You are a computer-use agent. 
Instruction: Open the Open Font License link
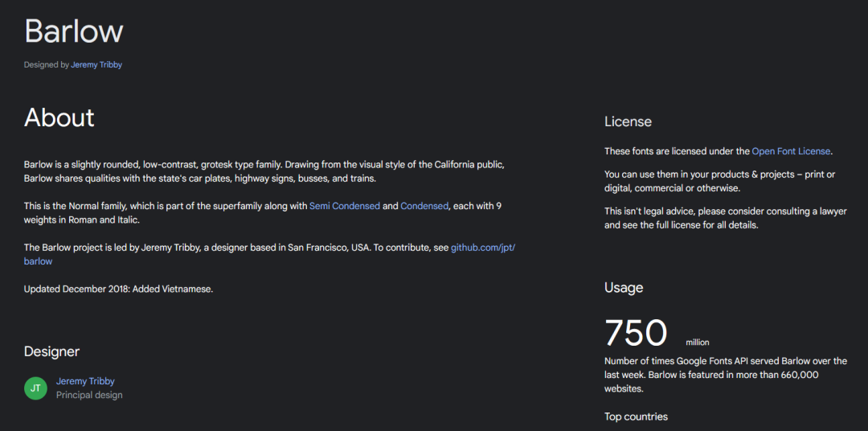(x=791, y=151)
